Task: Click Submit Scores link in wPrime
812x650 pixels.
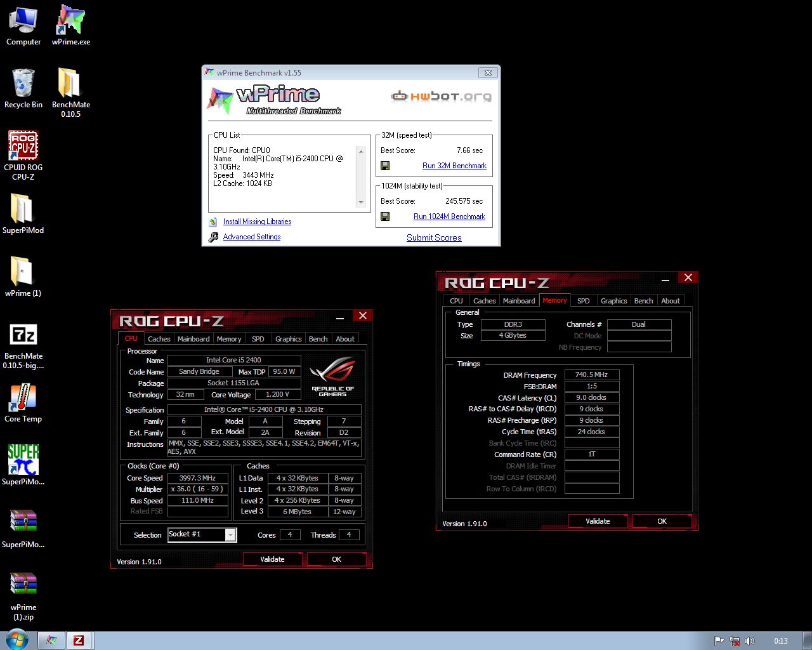Action: coord(434,238)
